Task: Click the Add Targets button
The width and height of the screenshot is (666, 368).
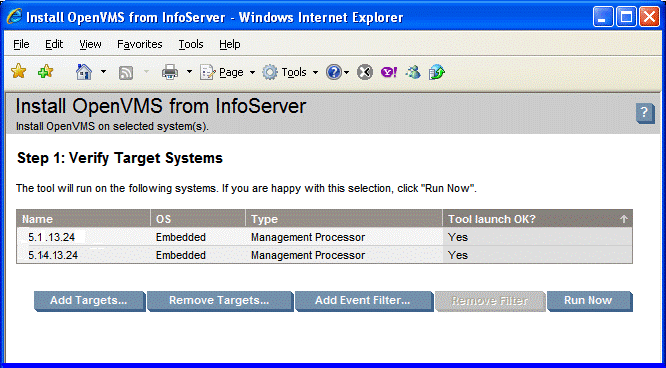Action: [90, 301]
